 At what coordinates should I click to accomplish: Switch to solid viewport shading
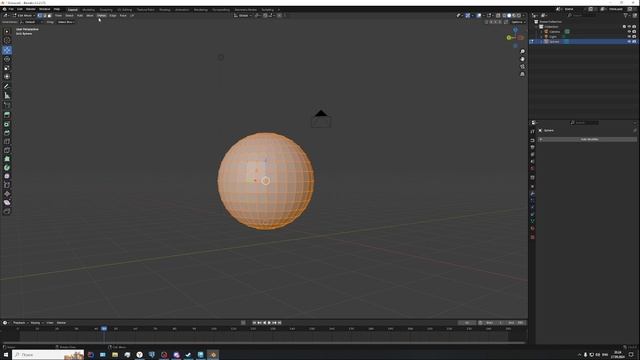point(509,16)
